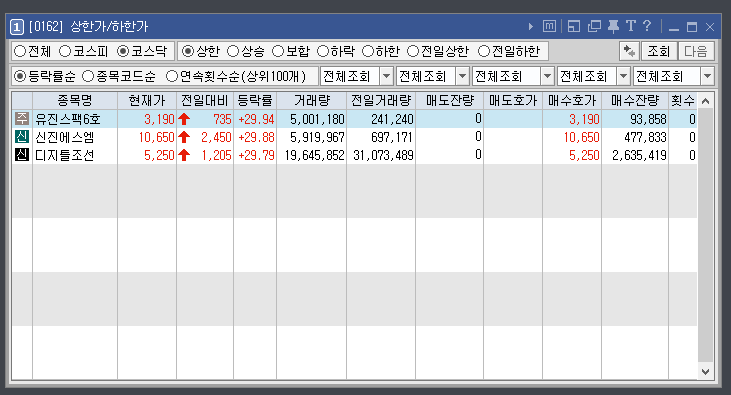Select the 코스피 radio button

[x=65, y=51]
